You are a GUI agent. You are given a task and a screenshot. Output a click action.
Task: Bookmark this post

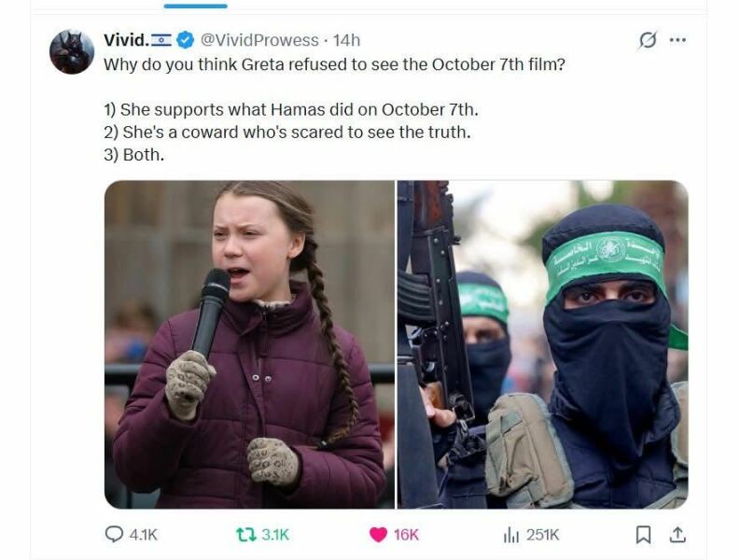643,535
